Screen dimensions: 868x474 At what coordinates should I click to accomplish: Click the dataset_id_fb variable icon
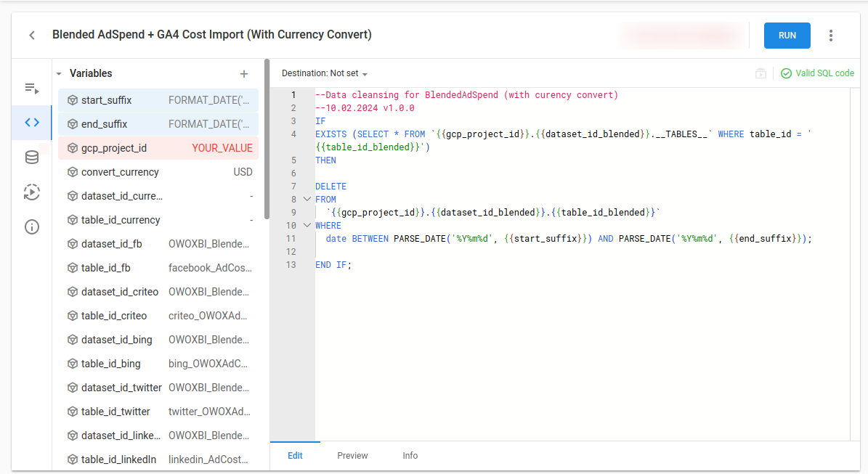pyautogui.click(x=73, y=244)
